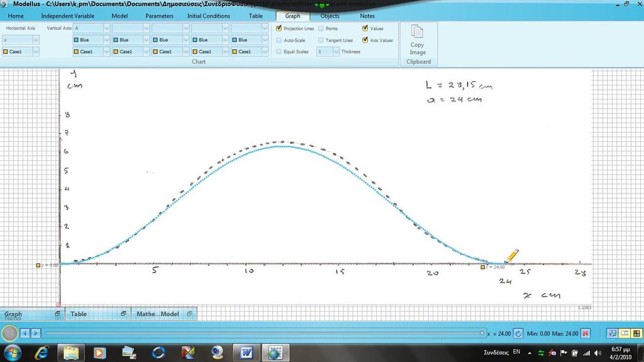
Task: Open Windows Explorer from the taskbar
Action: tap(70, 353)
